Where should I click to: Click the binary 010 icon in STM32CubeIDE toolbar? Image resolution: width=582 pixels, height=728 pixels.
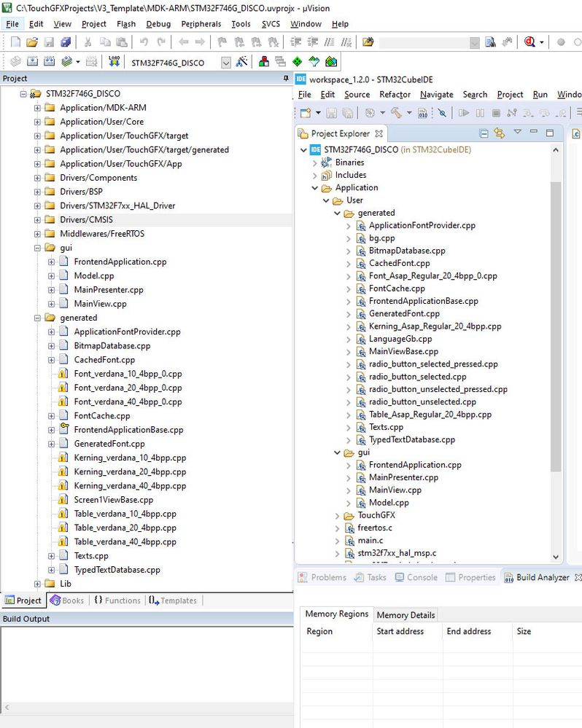coord(423,113)
